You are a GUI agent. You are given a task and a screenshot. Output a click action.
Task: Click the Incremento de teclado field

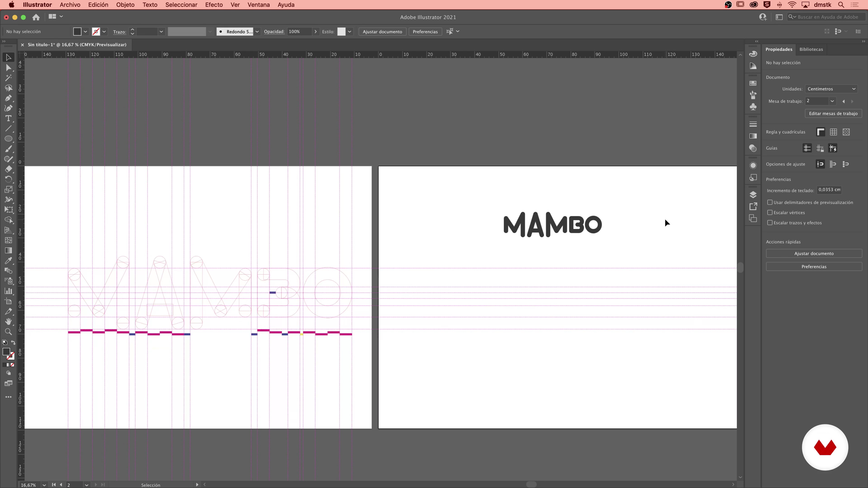[829, 190]
